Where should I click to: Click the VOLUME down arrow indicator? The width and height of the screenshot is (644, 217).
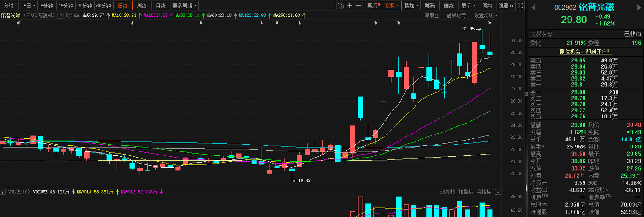pyautogui.click(x=73, y=191)
